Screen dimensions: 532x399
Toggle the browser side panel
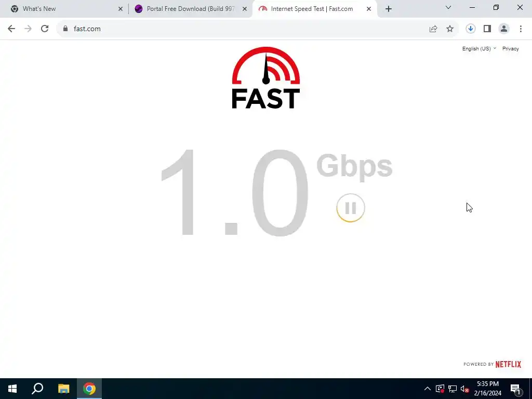[x=487, y=29]
